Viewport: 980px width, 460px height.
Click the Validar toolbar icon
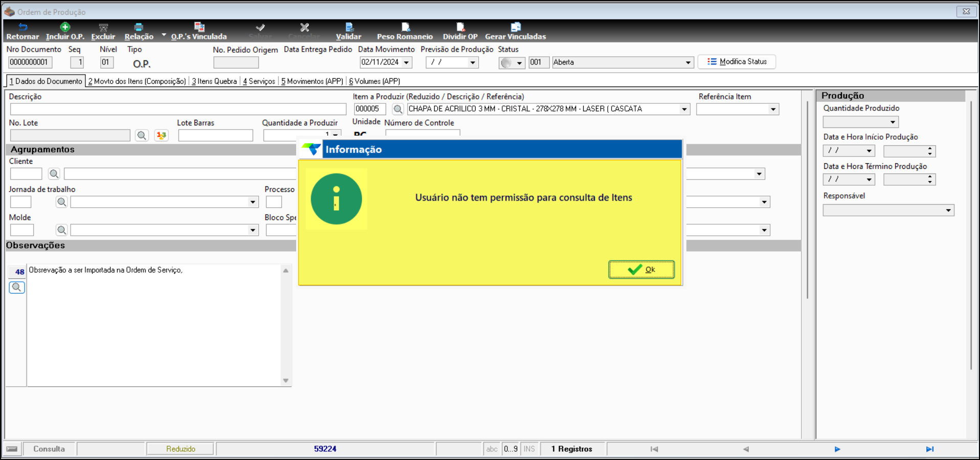click(x=349, y=27)
